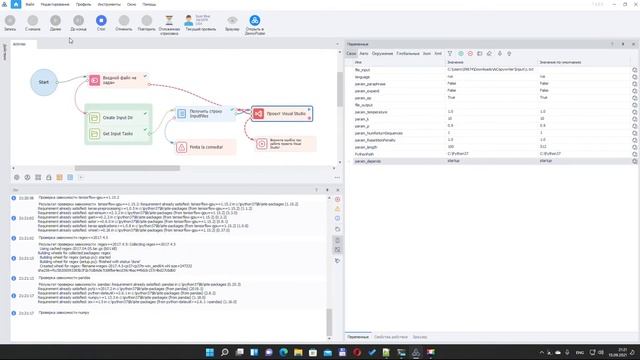Click the Запись record button
Viewport: 640px width, 360px height.
10,23
